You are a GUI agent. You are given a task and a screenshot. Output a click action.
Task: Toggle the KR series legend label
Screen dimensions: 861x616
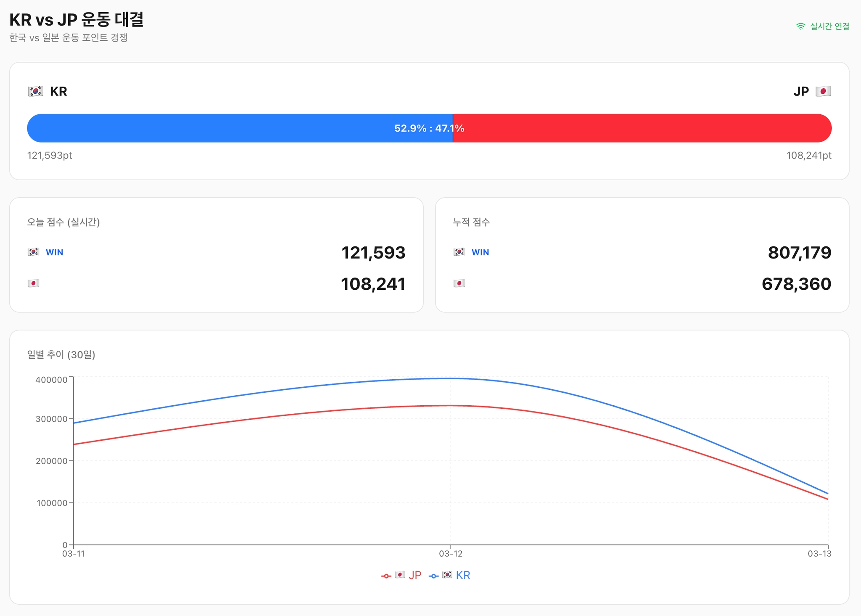point(462,575)
